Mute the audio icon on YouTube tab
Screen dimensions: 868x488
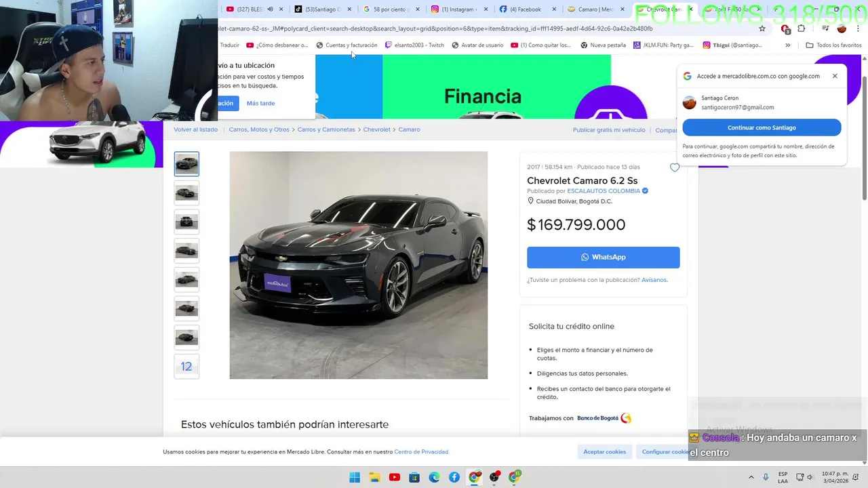(271, 9)
